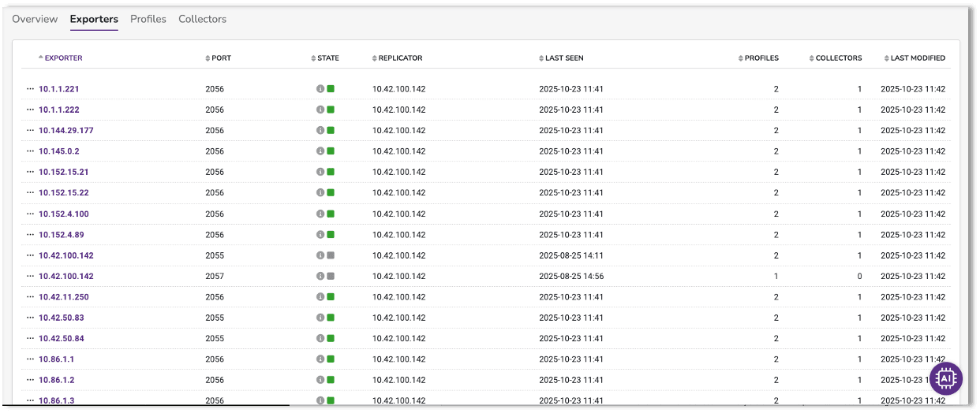The image size is (980, 413).
Task: Sort by Profiles column header
Action: pos(761,58)
